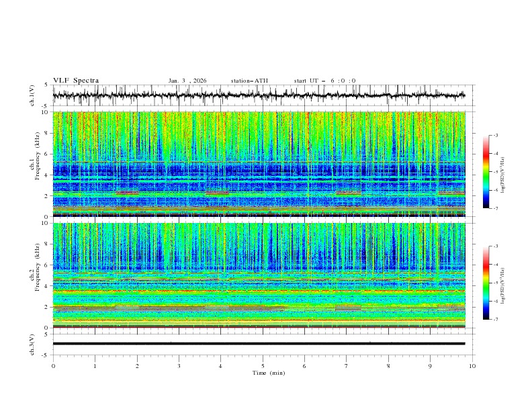Click the '-3' label on upper colorbar
The height and width of the screenshot is (411, 532).
point(495,135)
